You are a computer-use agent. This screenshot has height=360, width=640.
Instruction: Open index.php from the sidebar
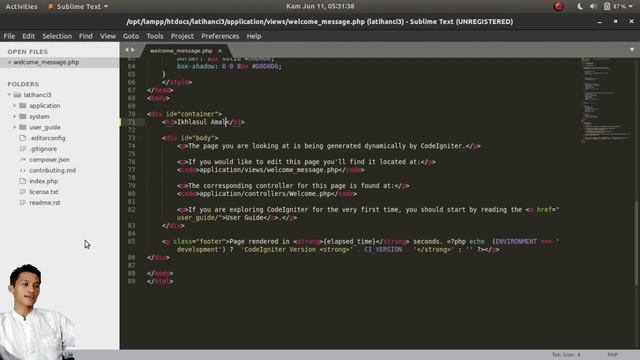coord(44,181)
